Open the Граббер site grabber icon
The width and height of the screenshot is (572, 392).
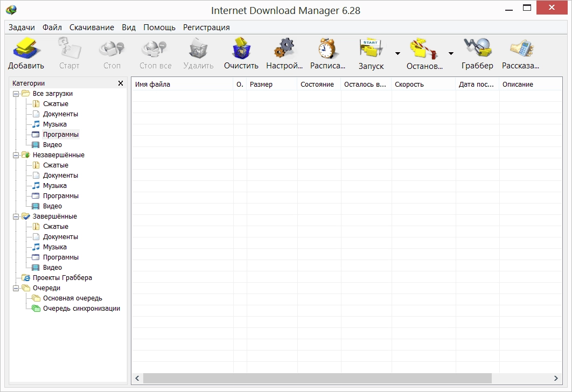(477, 48)
